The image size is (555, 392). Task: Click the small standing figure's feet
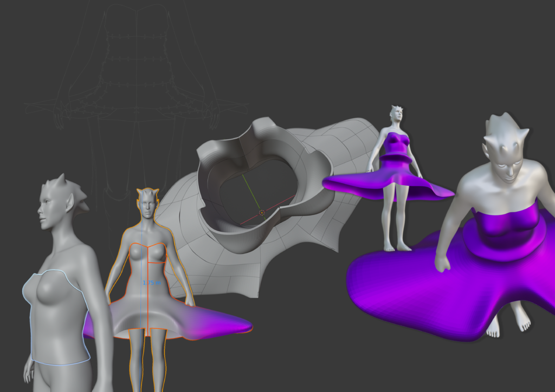pos(396,247)
